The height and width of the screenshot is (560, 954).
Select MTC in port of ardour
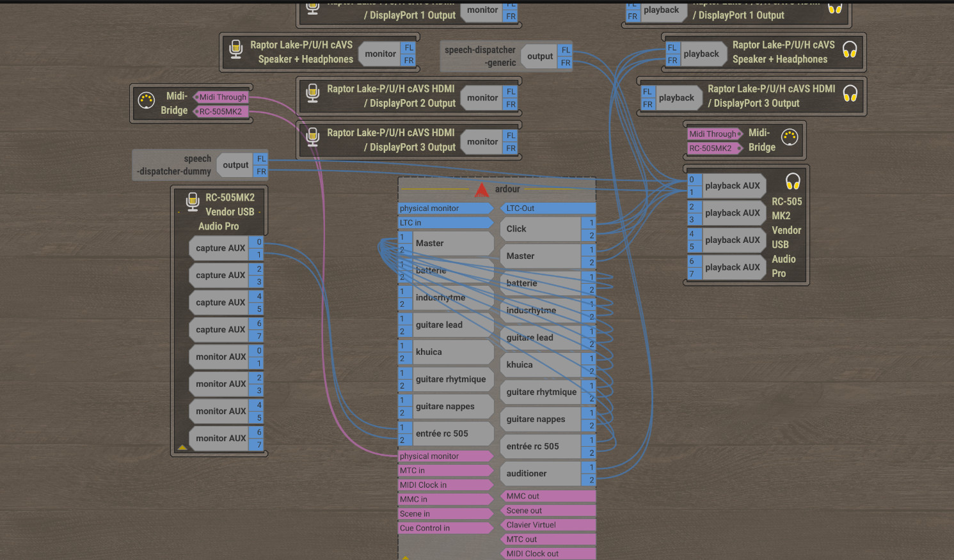[x=445, y=471]
